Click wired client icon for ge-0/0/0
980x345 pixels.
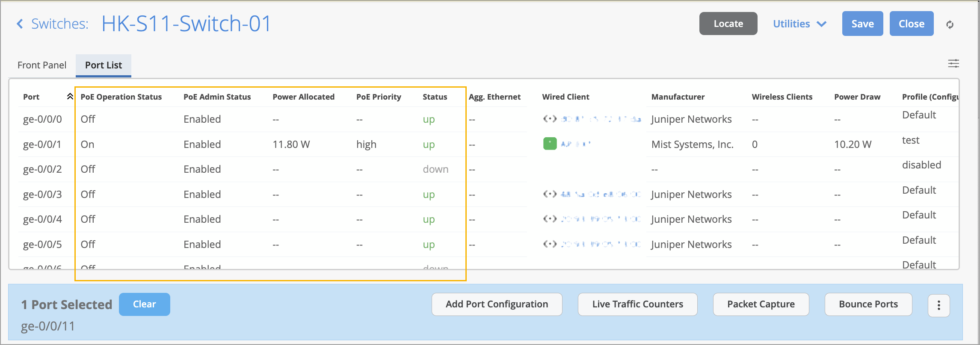550,119
